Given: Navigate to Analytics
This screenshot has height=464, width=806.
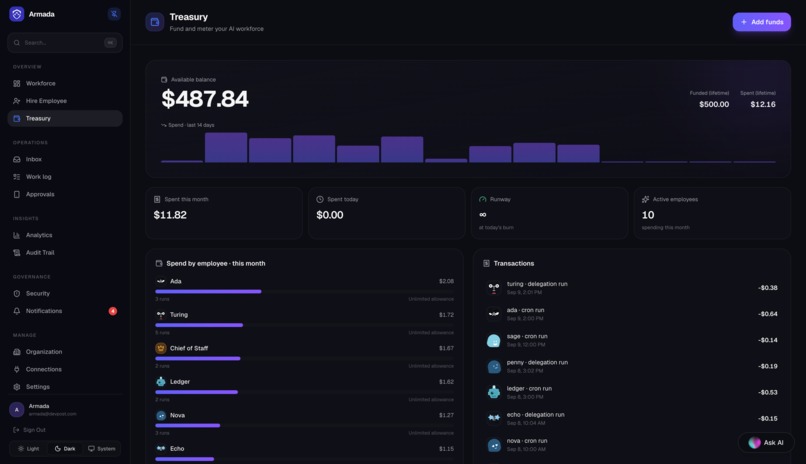Looking at the screenshot, I should click(x=65, y=235).
